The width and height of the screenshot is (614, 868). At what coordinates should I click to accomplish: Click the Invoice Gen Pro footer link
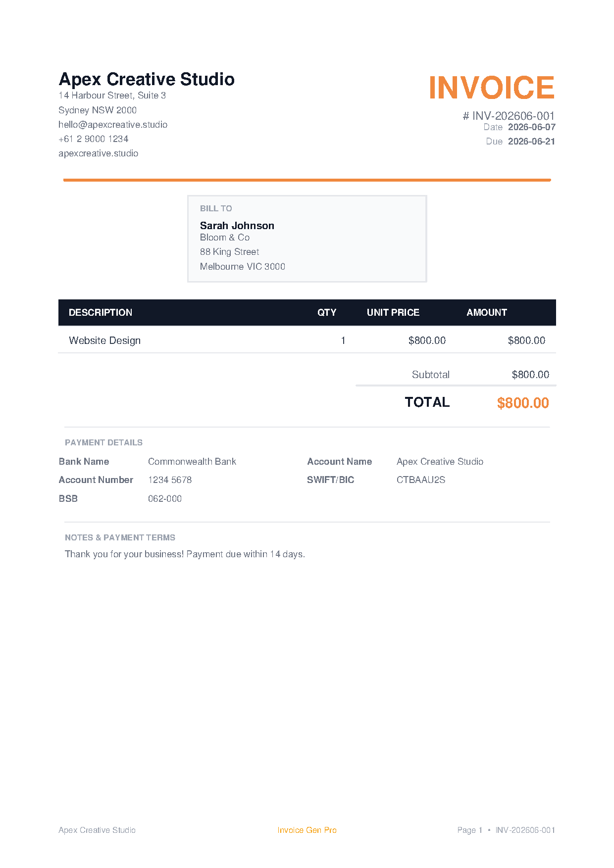307,830
